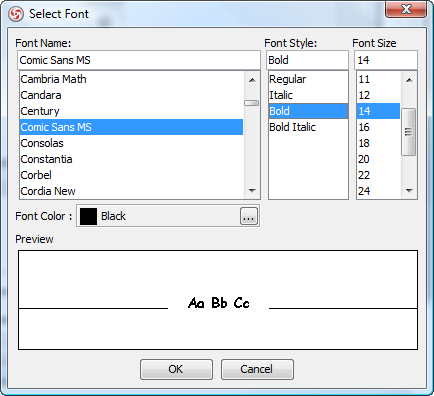Click the Aa Bb Cc preview text
The height and width of the screenshot is (396, 434).
pyautogui.click(x=219, y=303)
